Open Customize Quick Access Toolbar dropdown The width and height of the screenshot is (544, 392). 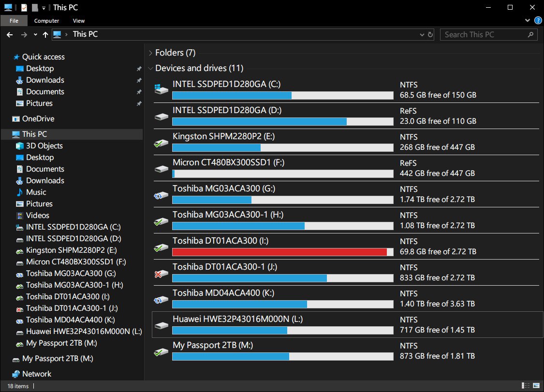tap(44, 8)
